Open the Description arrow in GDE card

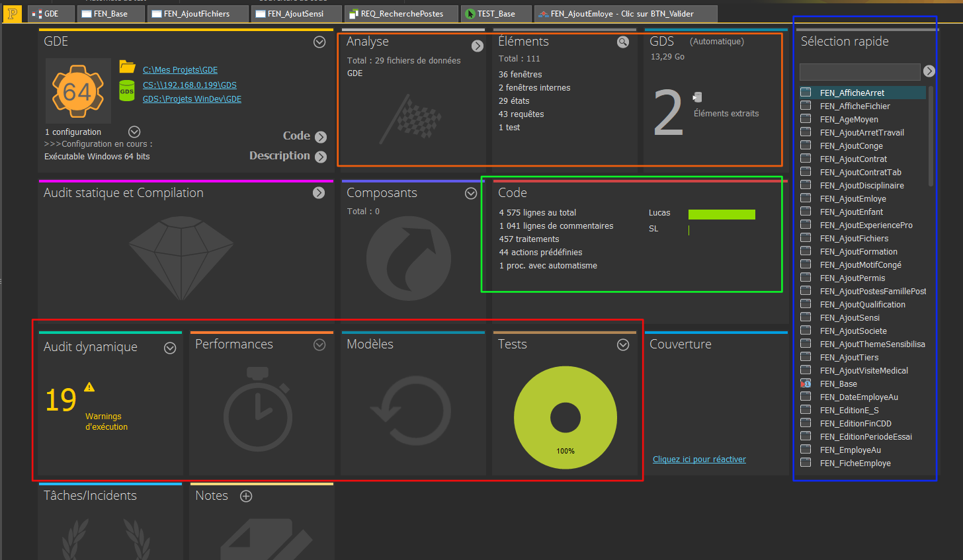pyautogui.click(x=321, y=157)
